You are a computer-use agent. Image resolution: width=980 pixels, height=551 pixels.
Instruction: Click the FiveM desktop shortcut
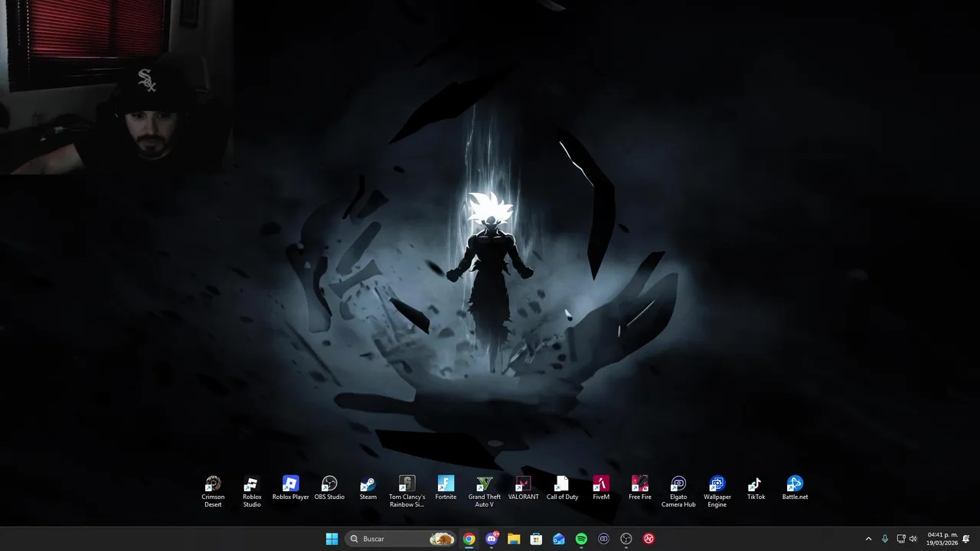(601, 487)
